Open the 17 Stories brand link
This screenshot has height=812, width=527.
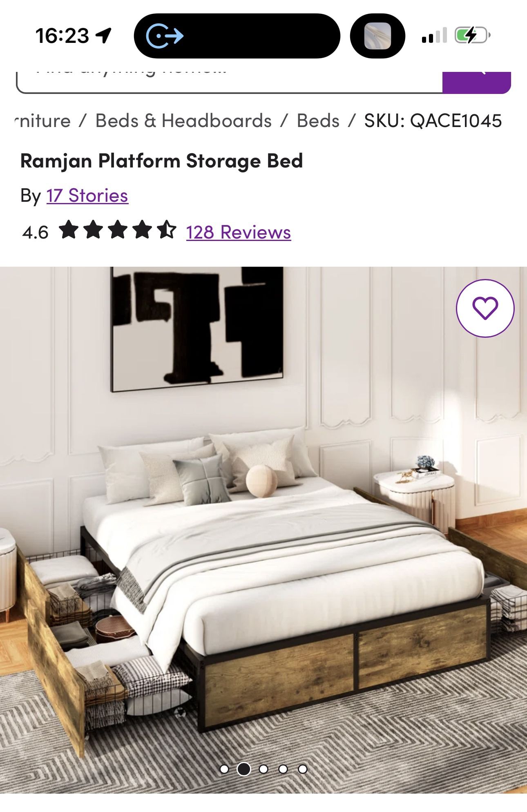pyautogui.click(x=87, y=195)
